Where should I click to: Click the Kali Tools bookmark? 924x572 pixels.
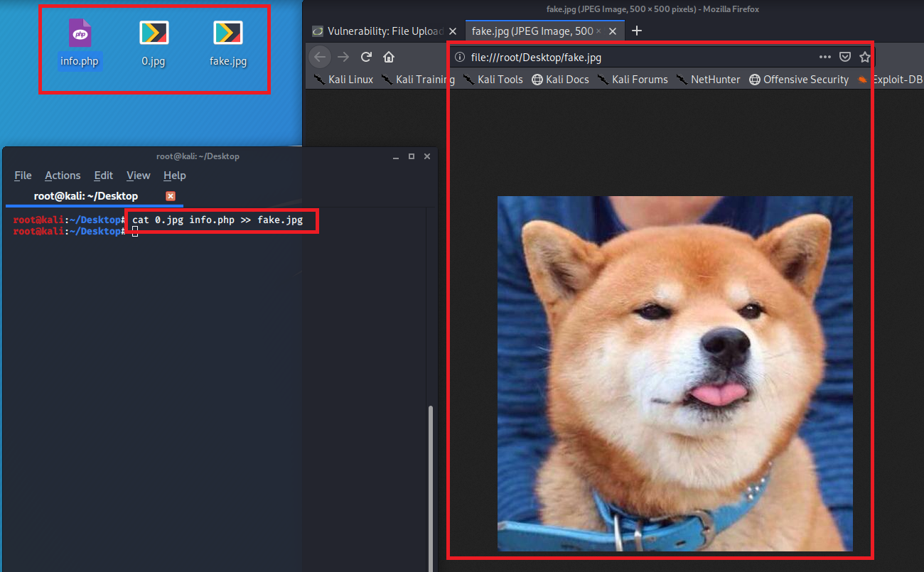pyautogui.click(x=493, y=80)
